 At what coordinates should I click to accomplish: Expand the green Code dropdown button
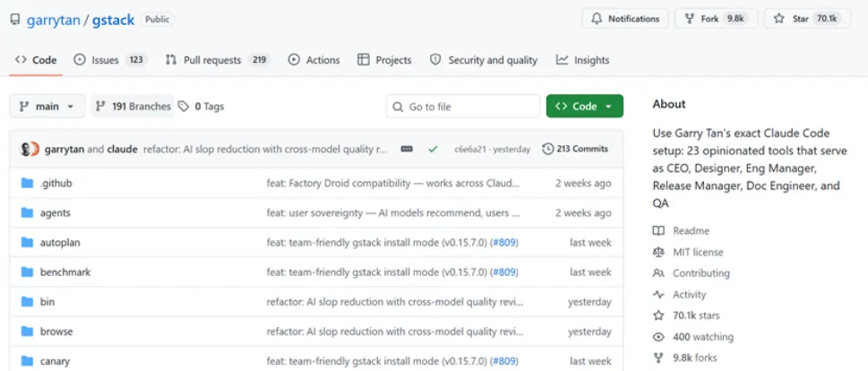coord(585,107)
